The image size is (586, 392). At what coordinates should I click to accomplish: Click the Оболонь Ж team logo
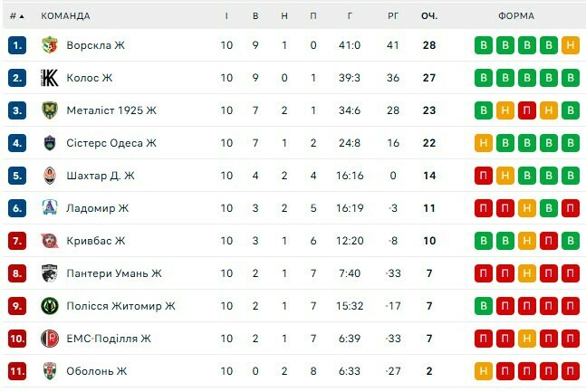coord(50,371)
